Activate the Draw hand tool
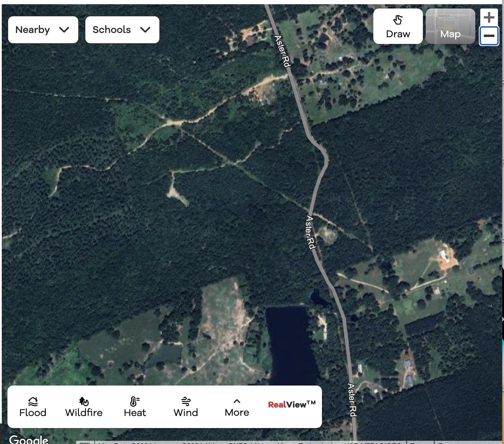This screenshot has height=444, width=504. click(398, 27)
